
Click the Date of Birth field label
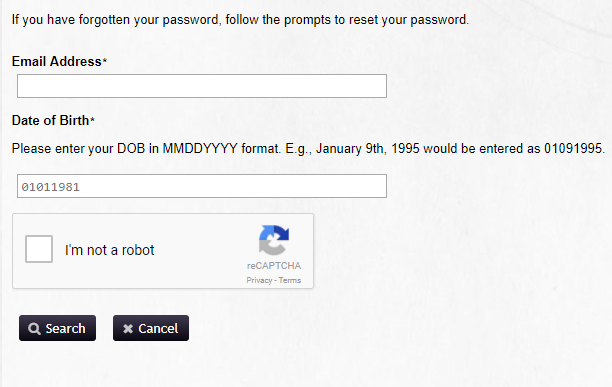point(50,120)
